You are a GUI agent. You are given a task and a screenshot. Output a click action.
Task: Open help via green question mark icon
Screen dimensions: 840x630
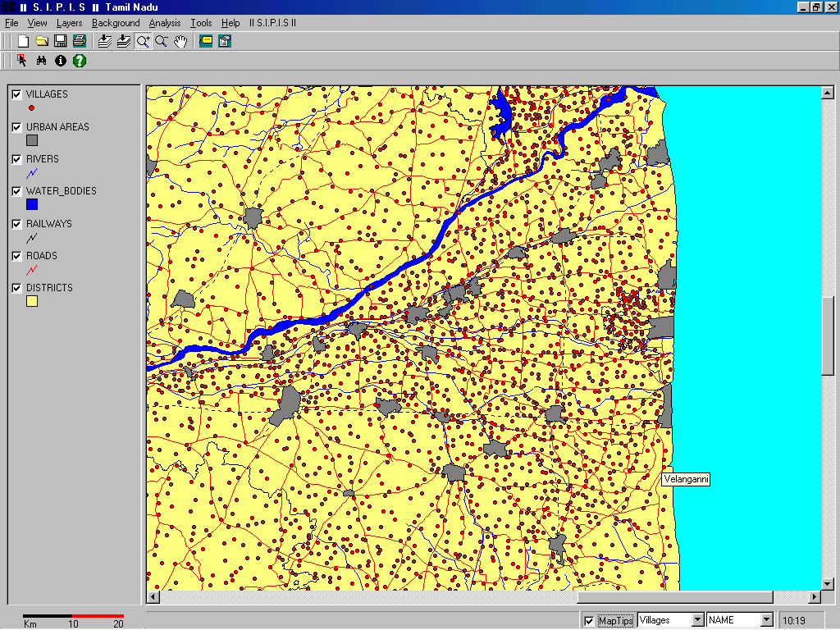(80, 61)
